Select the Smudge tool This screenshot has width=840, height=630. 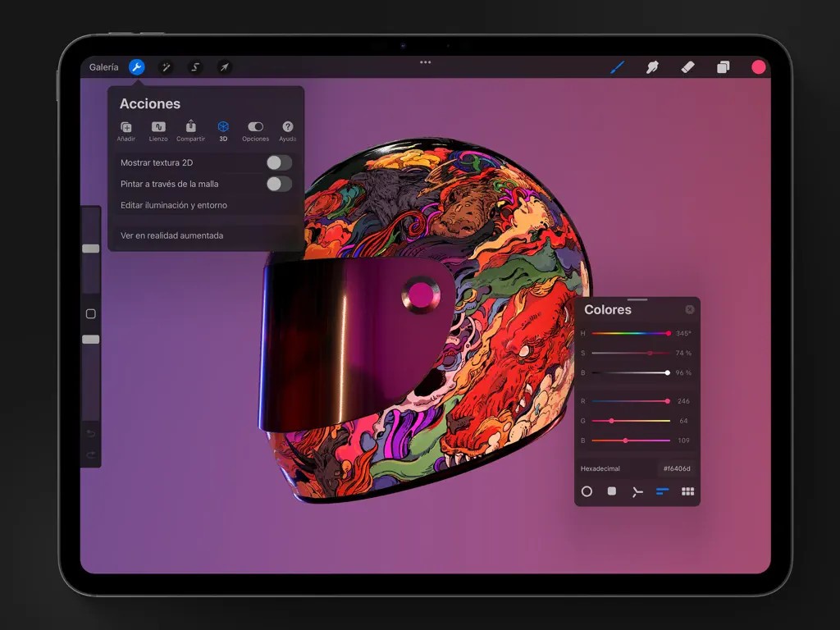(652, 67)
